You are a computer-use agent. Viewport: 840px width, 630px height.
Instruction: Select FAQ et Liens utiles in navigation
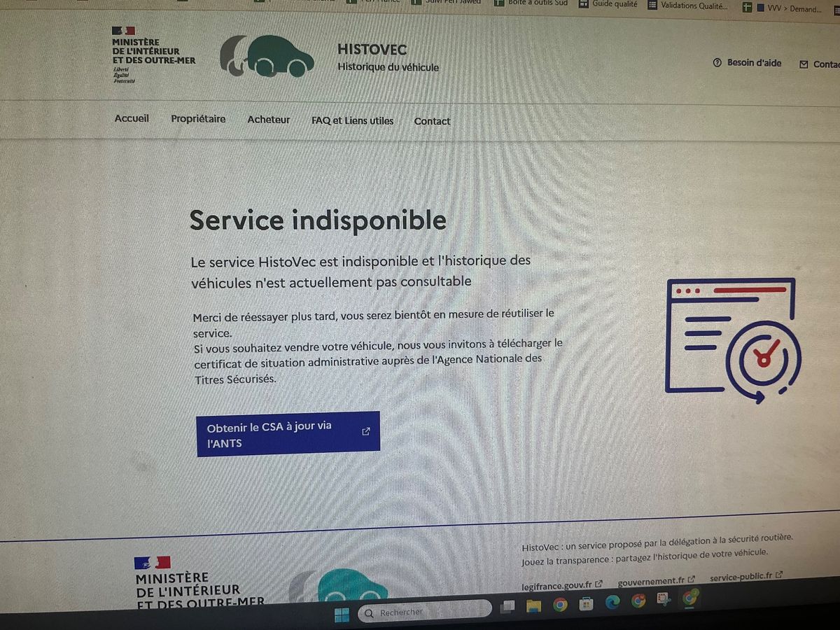[352, 120]
